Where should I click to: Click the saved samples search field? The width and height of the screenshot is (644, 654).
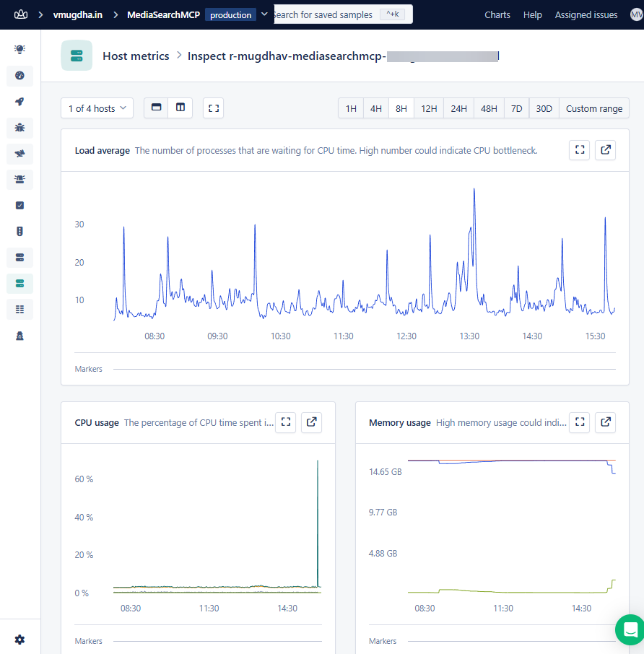[x=332, y=14]
